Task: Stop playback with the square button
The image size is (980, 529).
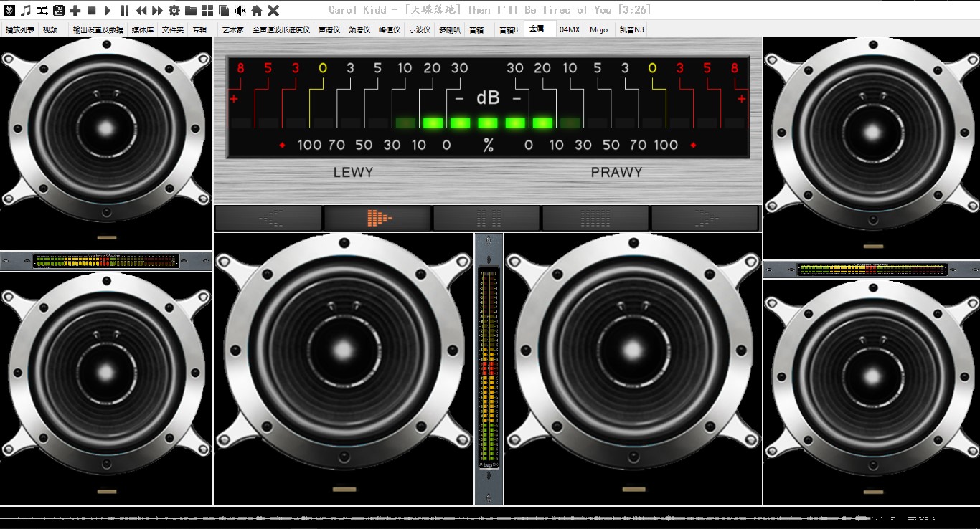Action: 92,11
